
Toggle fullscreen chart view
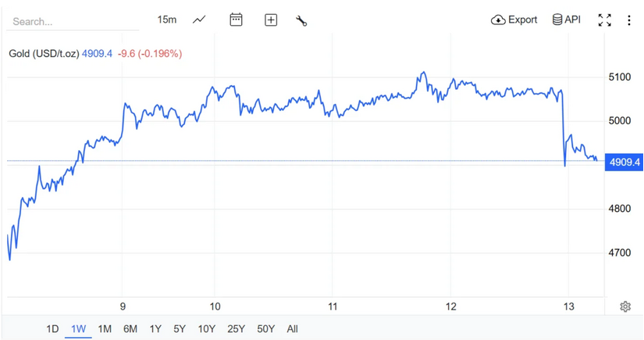click(605, 20)
